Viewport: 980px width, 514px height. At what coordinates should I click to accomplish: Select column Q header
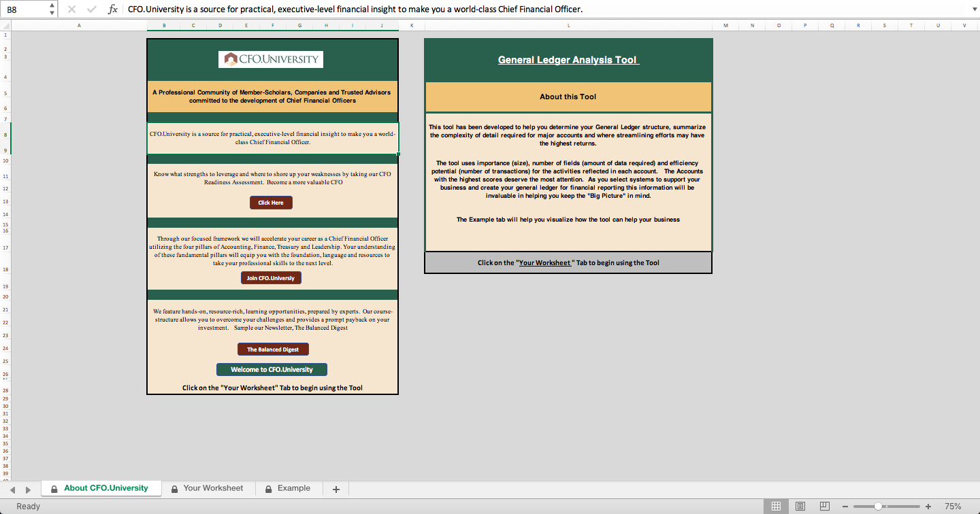(x=832, y=26)
